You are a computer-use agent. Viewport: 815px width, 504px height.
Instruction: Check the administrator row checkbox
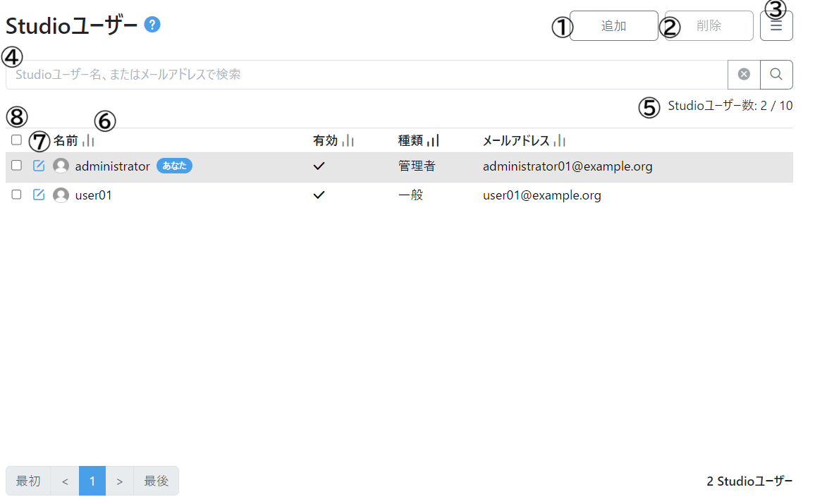(16, 166)
